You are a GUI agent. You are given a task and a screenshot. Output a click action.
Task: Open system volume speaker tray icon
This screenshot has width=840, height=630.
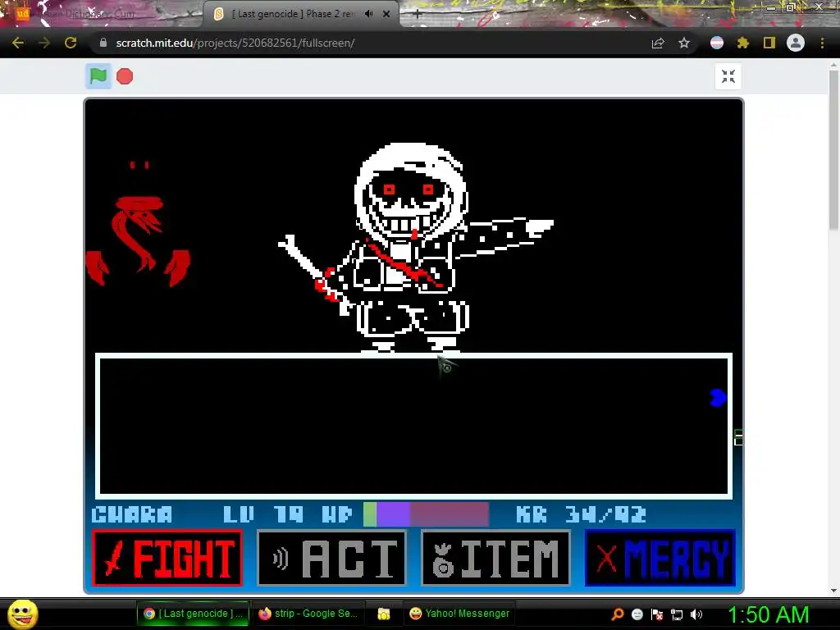click(696, 614)
